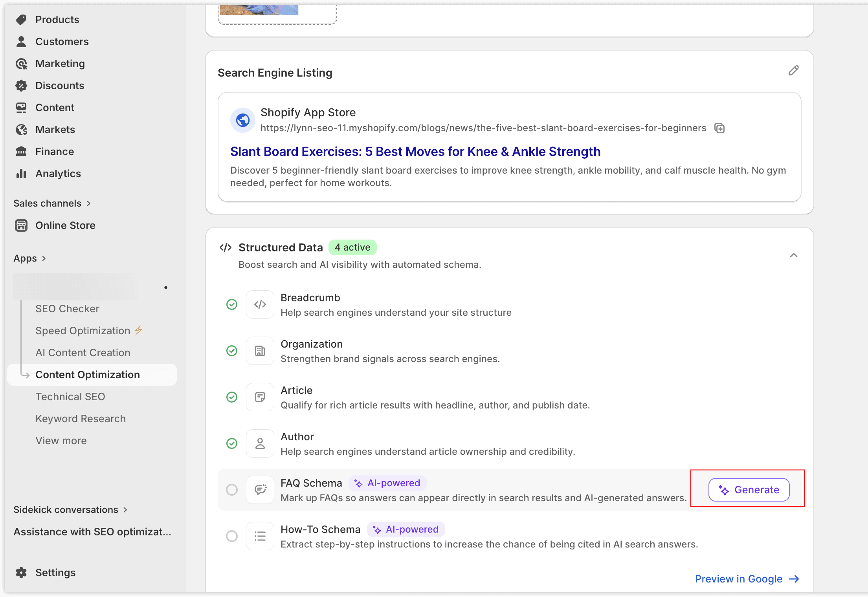The width and height of the screenshot is (868, 597).
Task: Click the Marketing target icon
Action: pyautogui.click(x=21, y=64)
